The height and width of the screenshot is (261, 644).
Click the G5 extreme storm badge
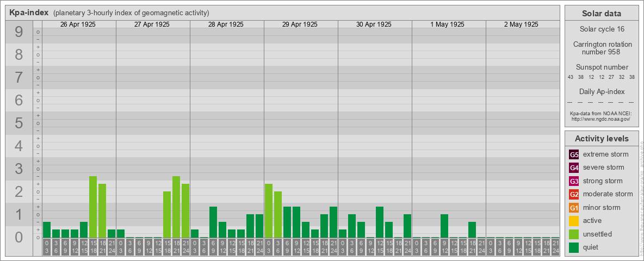coord(574,155)
